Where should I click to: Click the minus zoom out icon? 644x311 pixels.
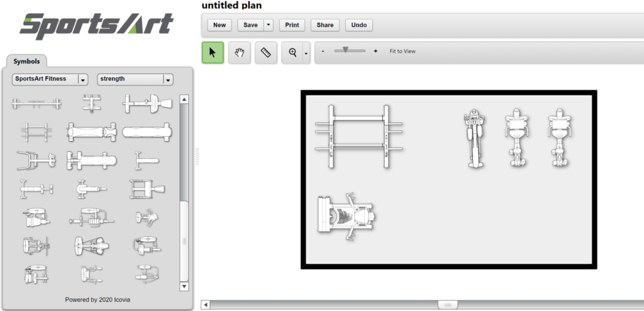click(x=323, y=52)
